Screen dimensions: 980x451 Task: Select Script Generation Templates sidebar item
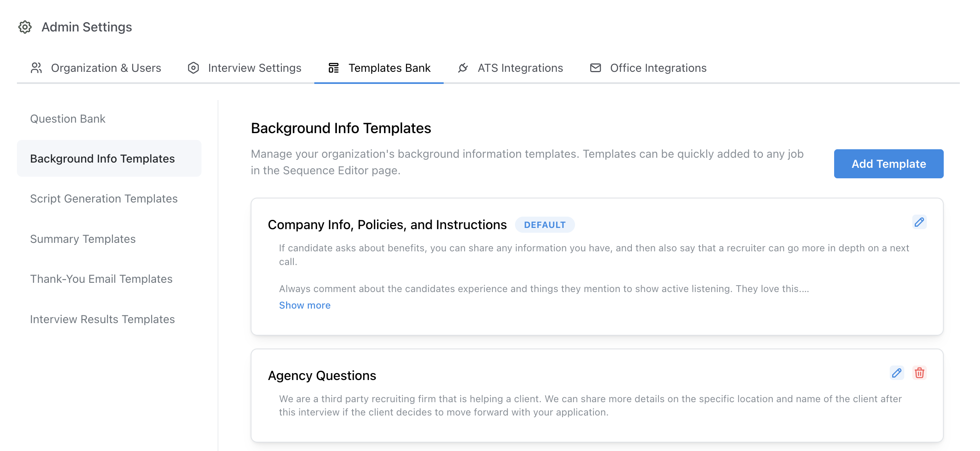click(x=104, y=198)
